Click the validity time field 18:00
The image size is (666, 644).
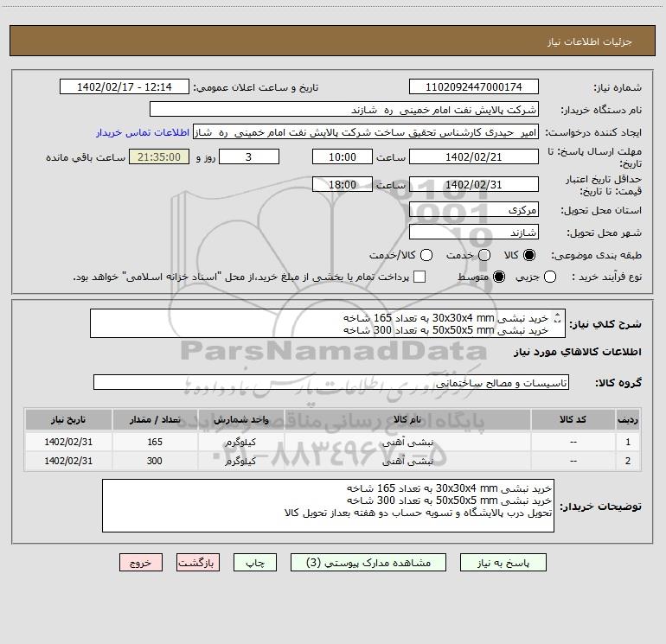point(343,185)
